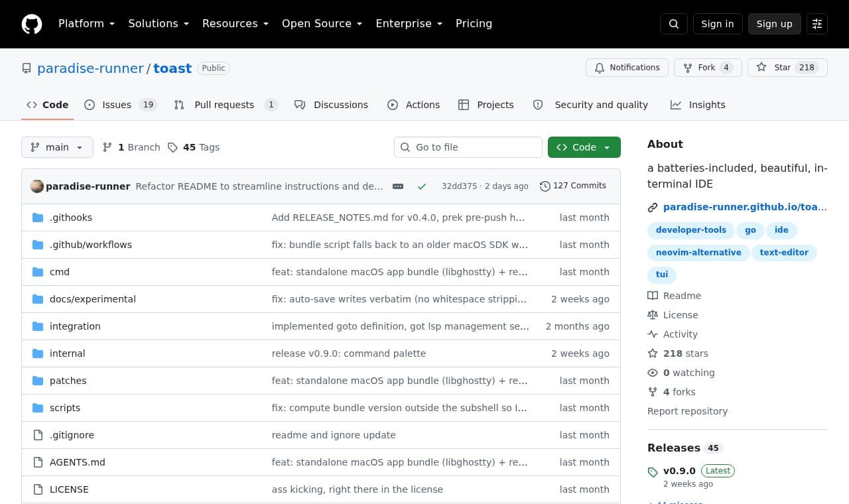
Task: Open the 45 Tags link
Action: [x=194, y=147]
